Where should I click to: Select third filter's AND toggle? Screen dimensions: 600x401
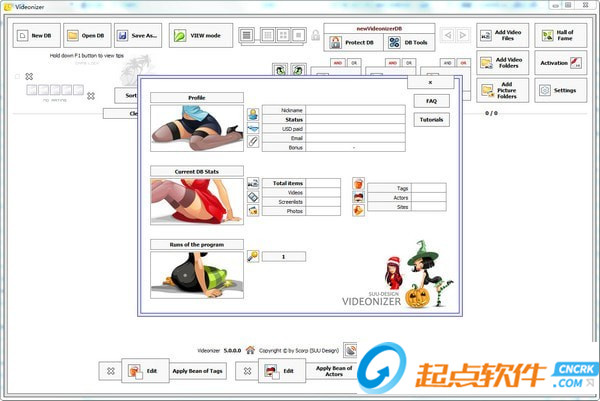point(448,63)
